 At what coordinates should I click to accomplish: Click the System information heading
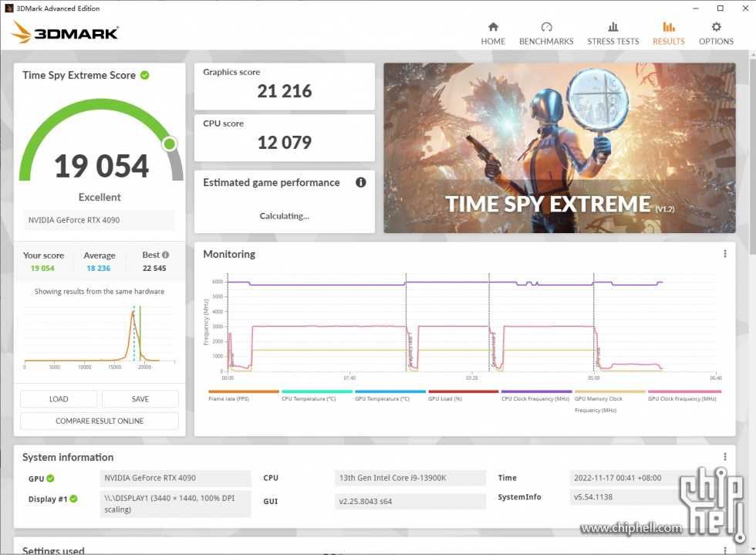tap(68, 457)
